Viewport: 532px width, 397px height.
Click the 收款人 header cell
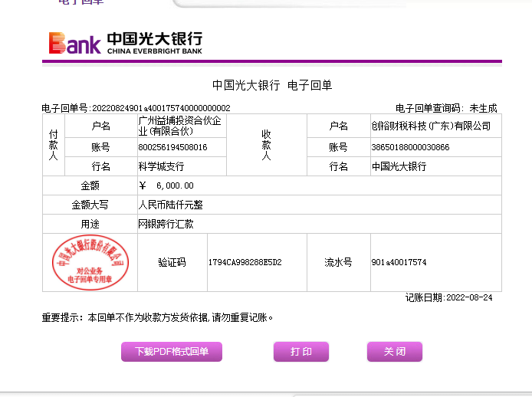pyautogui.click(x=267, y=145)
